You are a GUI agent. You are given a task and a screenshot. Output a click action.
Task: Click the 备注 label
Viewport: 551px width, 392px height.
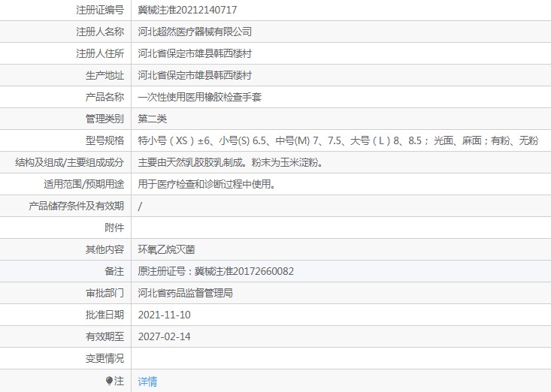[114, 271]
